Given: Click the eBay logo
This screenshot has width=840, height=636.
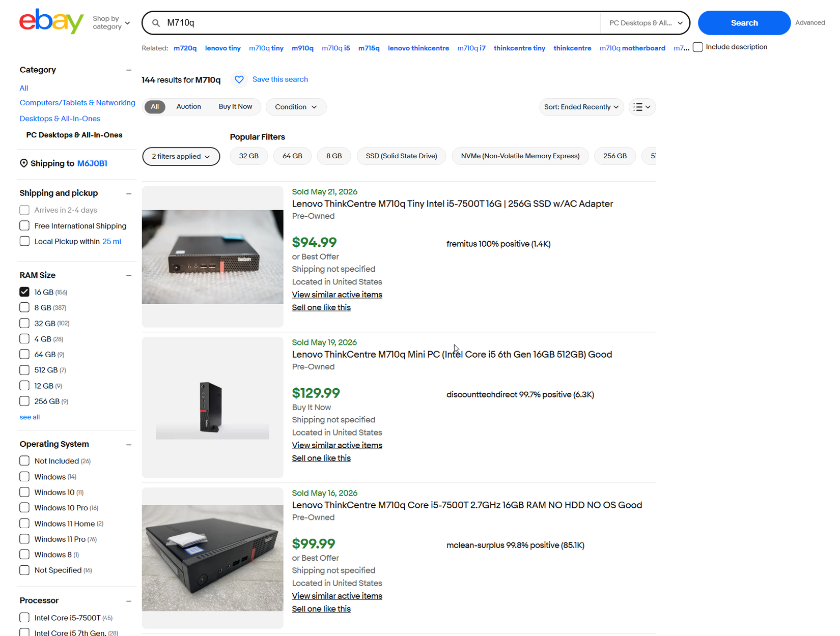Looking at the screenshot, I should 51,21.
